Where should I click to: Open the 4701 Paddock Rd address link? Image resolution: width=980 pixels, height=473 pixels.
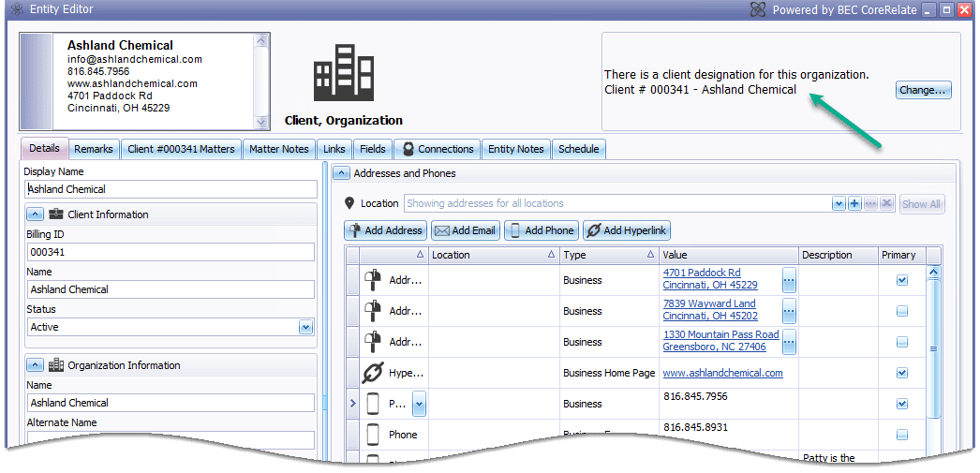(710, 279)
